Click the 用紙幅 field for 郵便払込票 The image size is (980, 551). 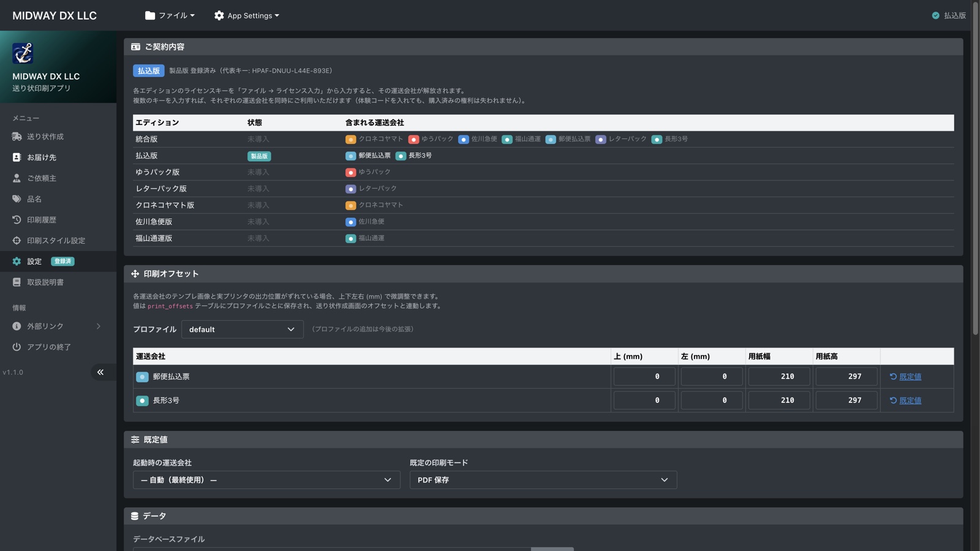[779, 377]
